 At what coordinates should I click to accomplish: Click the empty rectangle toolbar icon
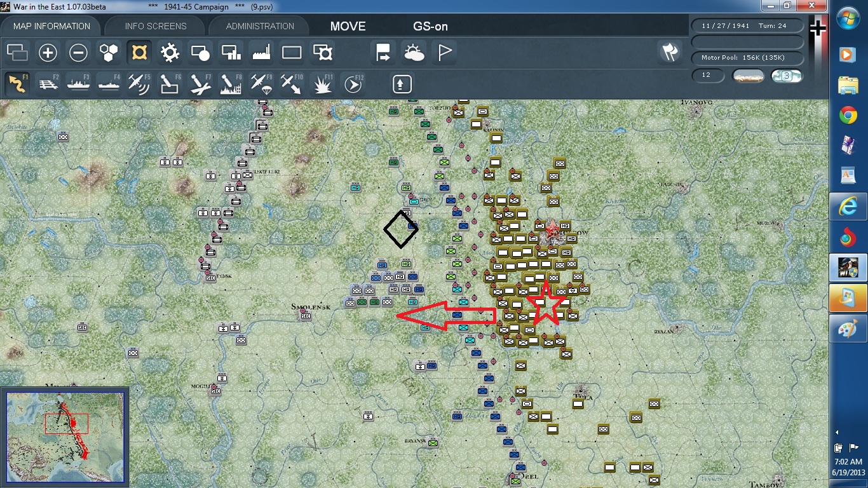292,52
